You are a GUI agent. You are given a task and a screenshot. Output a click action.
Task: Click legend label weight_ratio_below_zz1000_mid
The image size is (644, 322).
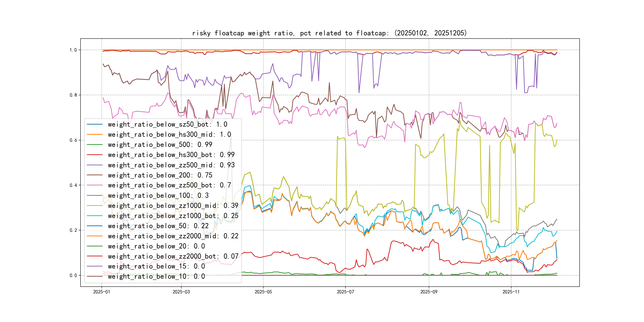pos(173,206)
